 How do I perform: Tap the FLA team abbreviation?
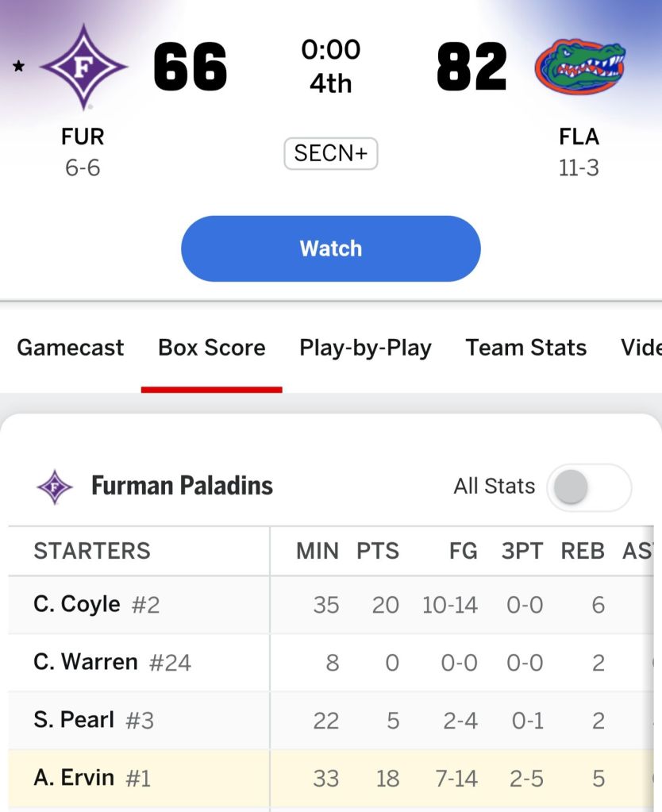579,137
